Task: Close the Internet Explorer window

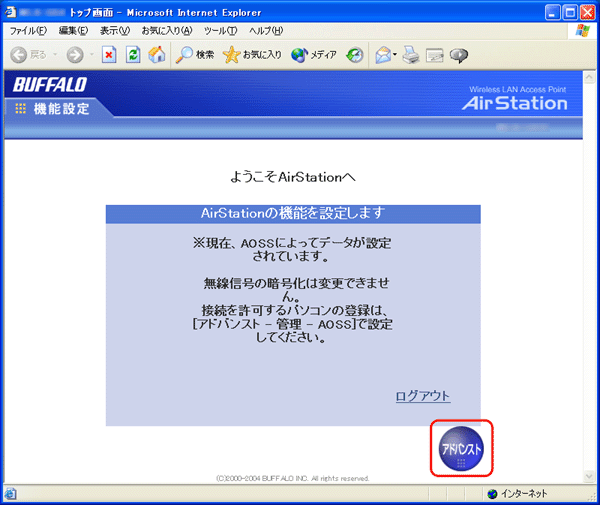Action: pos(588,13)
